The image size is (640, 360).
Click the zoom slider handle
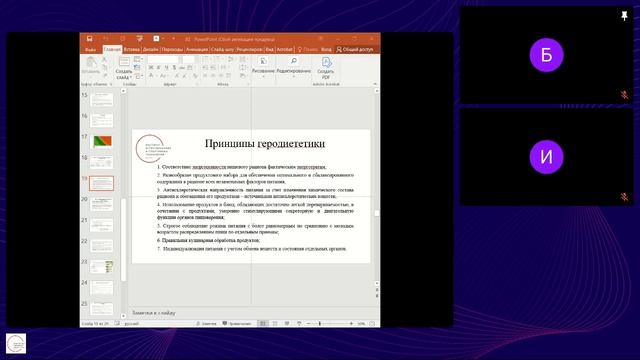320,323
